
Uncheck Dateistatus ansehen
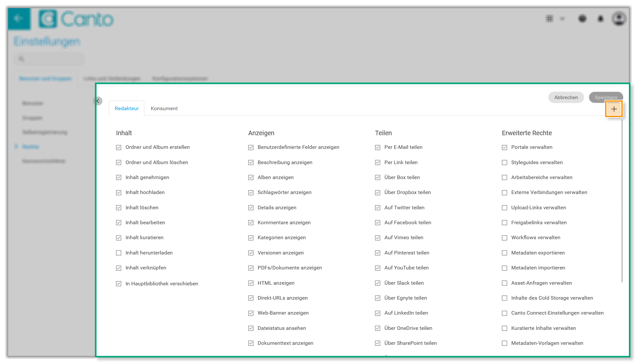point(251,328)
